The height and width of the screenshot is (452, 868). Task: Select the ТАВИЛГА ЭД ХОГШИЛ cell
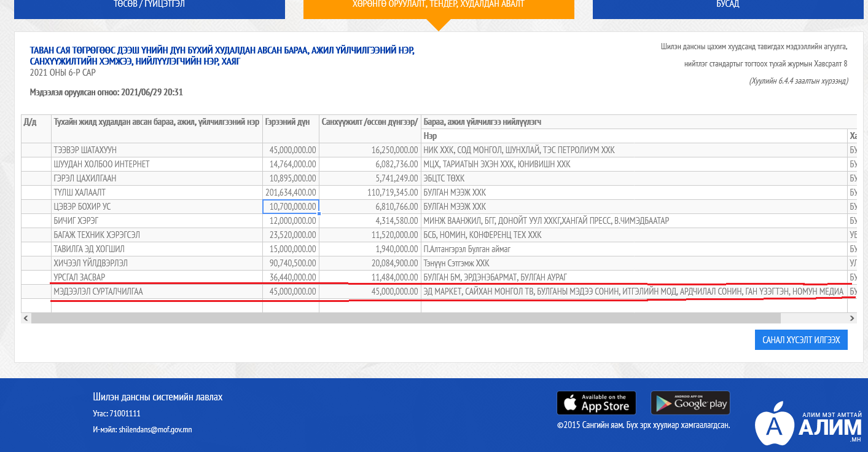(157, 249)
